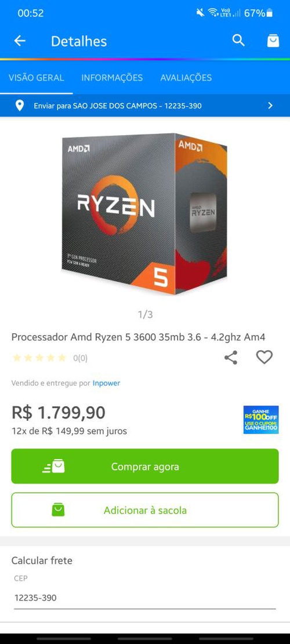Tap the Comprar agora button
The height and width of the screenshot is (644, 290).
[145, 466]
